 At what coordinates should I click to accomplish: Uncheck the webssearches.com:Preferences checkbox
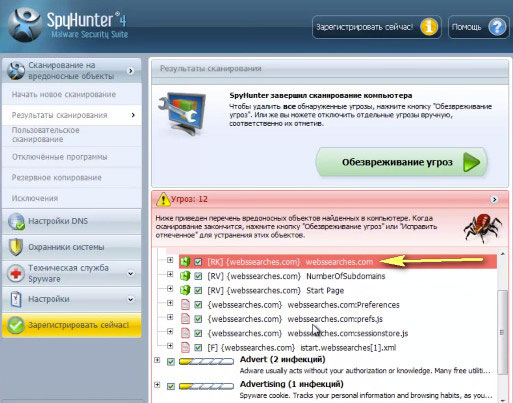(198, 305)
